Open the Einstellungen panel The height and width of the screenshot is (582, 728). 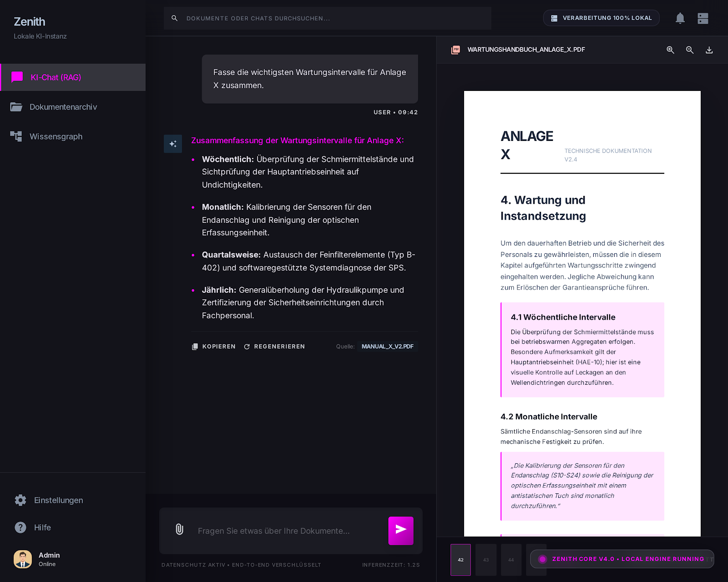coord(58,500)
